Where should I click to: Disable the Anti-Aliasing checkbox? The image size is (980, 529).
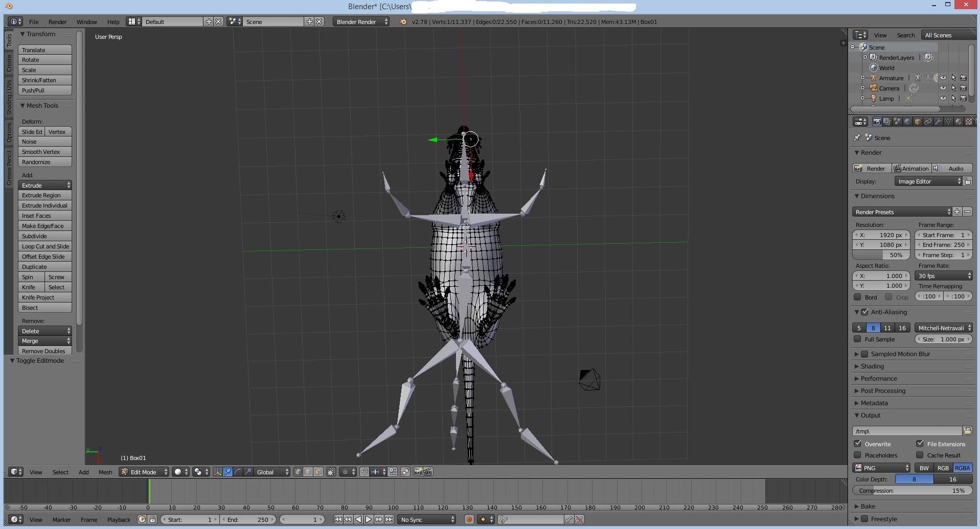[x=865, y=312]
